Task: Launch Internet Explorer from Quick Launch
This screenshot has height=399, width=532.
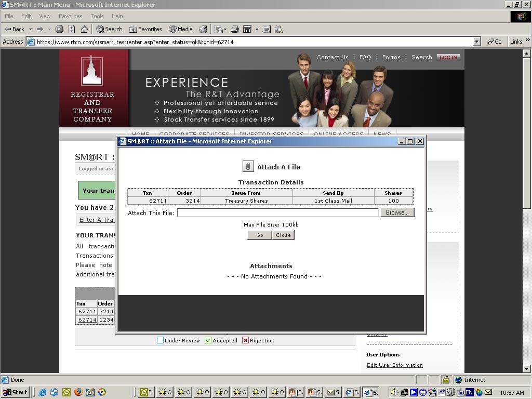Action: [43, 392]
